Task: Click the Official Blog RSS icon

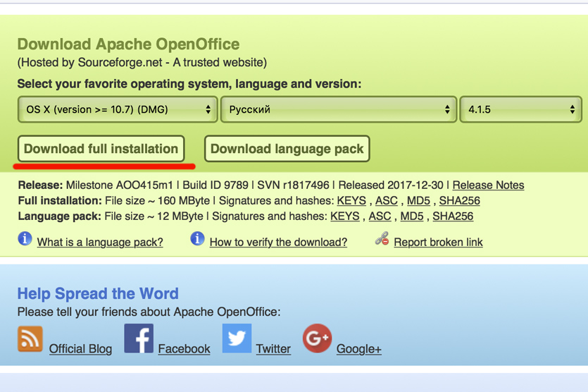Action: (x=30, y=338)
